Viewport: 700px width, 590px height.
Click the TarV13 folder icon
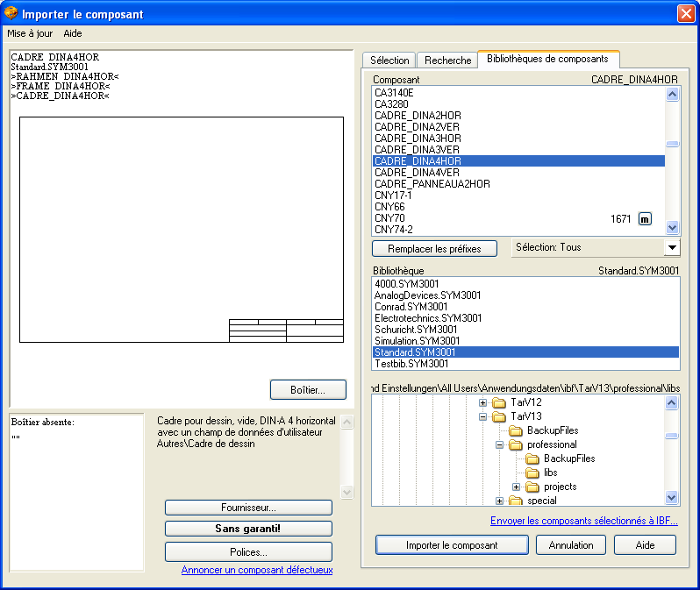click(x=499, y=416)
